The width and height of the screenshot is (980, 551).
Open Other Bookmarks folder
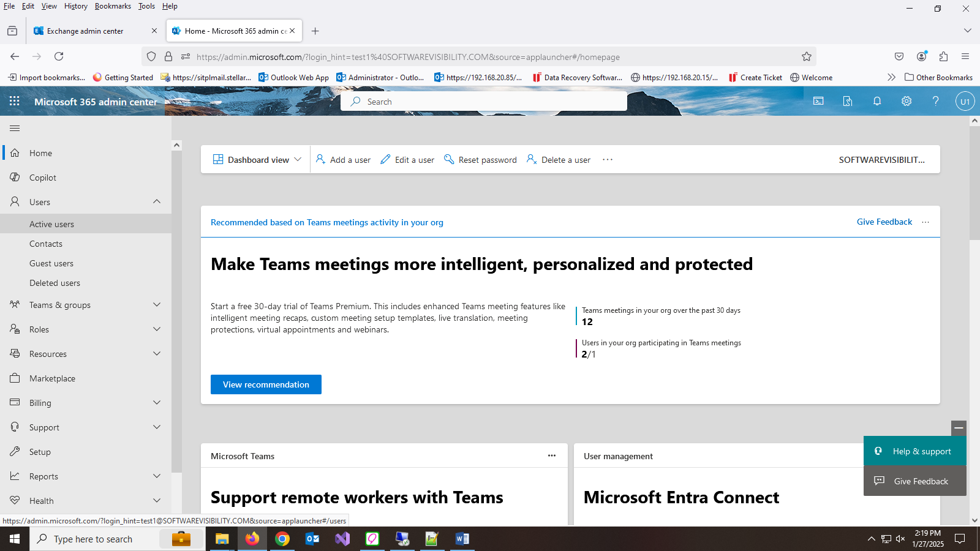(938, 77)
